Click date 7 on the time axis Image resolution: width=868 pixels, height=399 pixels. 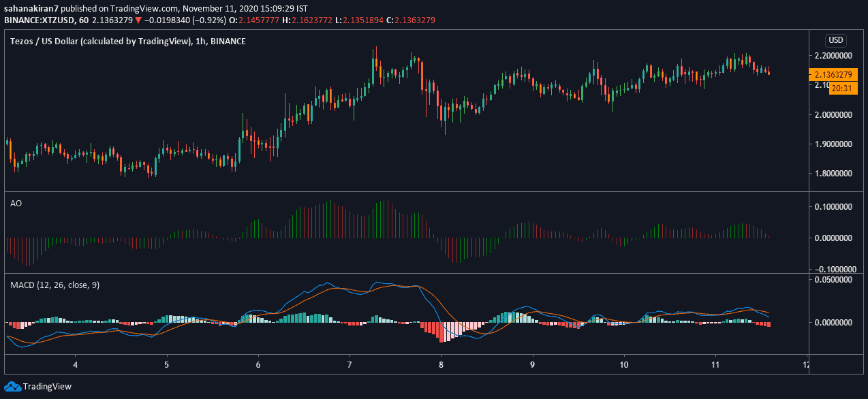pos(350,364)
